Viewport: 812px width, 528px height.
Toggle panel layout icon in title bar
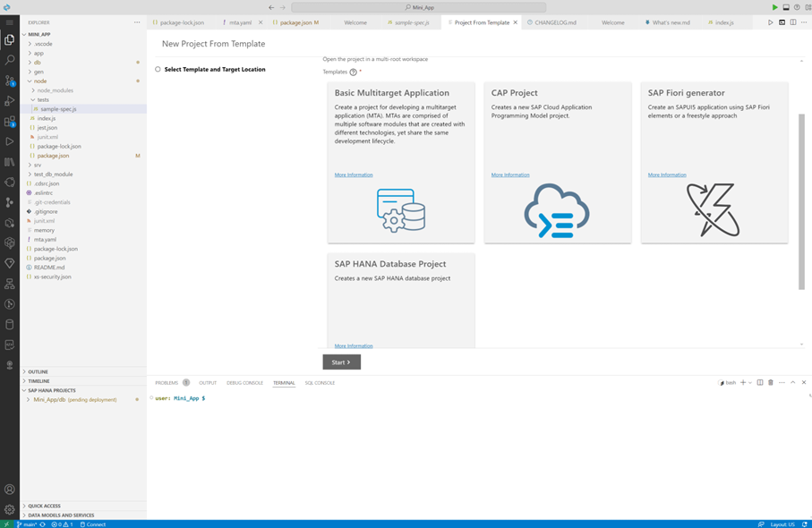tap(785, 7)
